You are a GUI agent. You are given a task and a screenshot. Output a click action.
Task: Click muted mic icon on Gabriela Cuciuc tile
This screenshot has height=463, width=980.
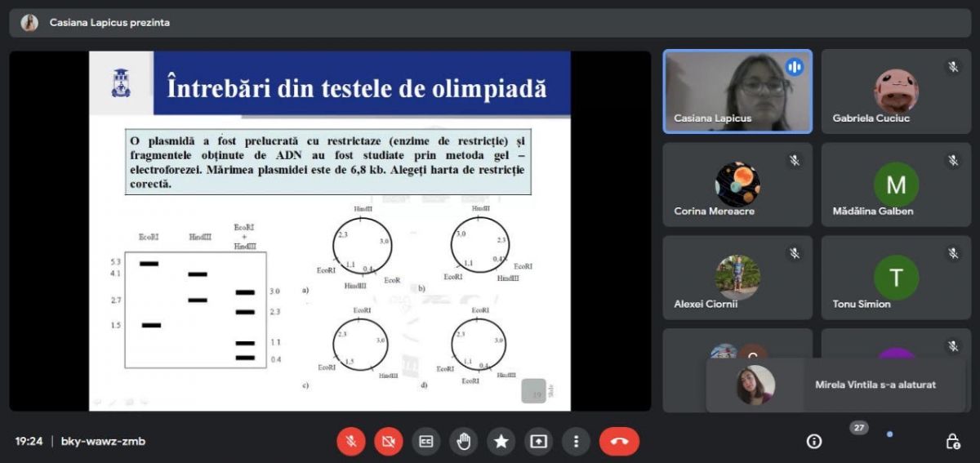[x=952, y=68]
